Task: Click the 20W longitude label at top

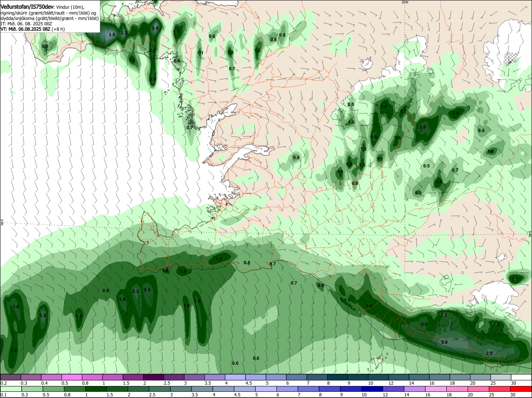Action: pos(405,2)
